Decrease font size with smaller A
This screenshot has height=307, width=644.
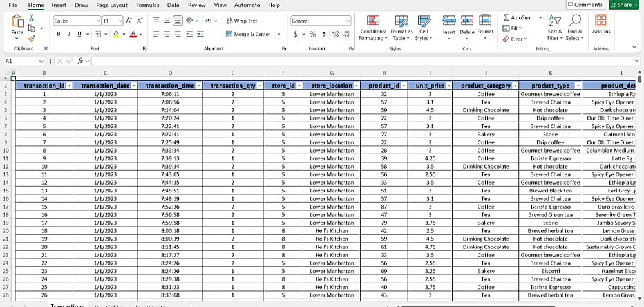(140, 21)
